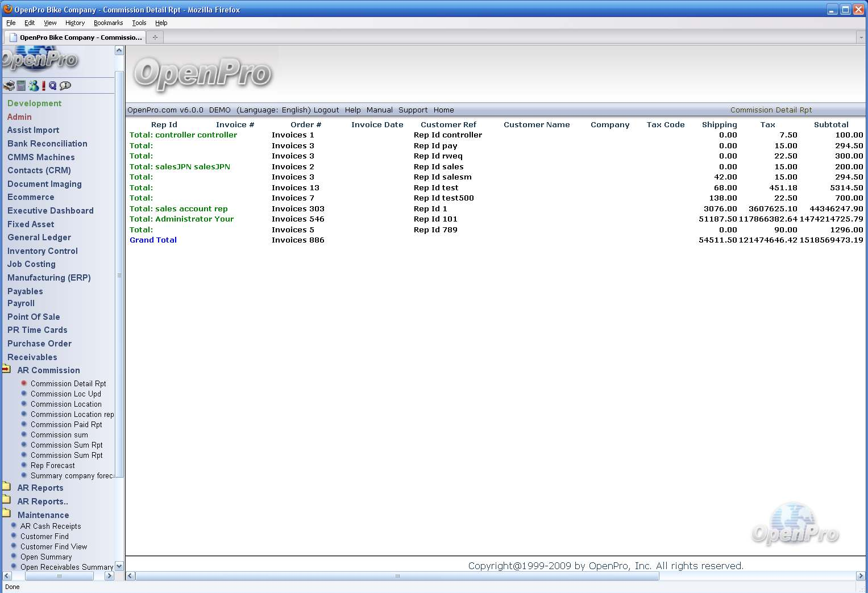Open the calculator icon in sidebar toolbar
Screen dimensions: 868x593
21,86
